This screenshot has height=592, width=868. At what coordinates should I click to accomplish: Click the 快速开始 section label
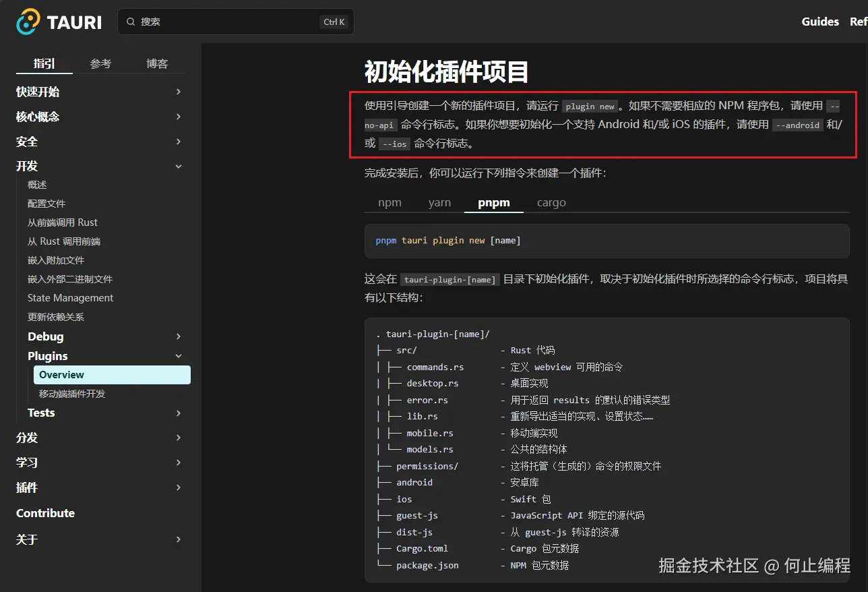point(38,92)
